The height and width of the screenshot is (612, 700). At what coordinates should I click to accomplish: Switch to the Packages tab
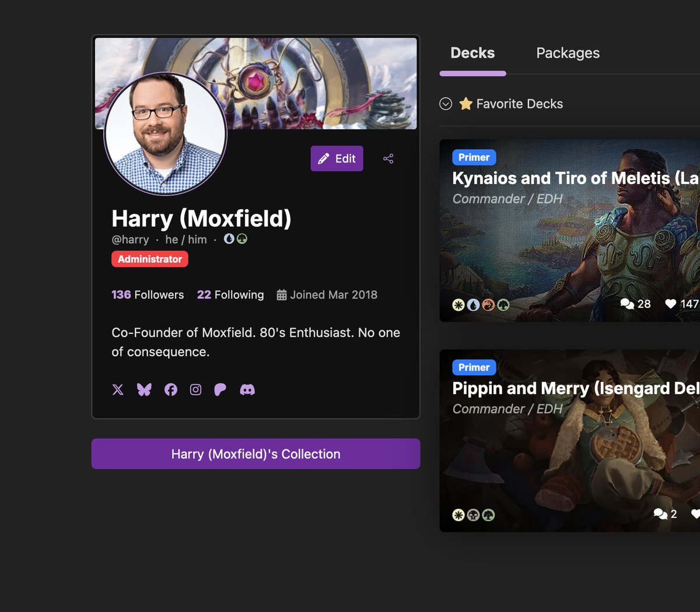pyautogui.click(x=568, y=53)
